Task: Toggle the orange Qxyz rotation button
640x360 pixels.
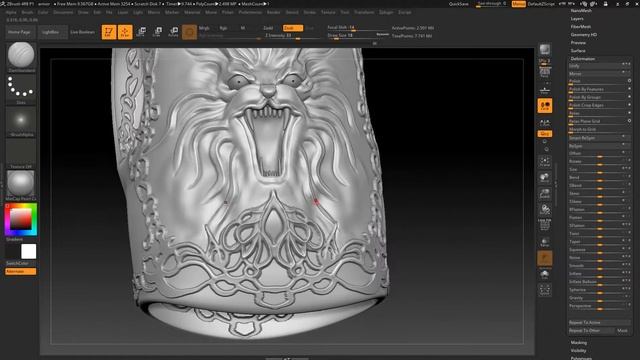Action: point(545,134)
